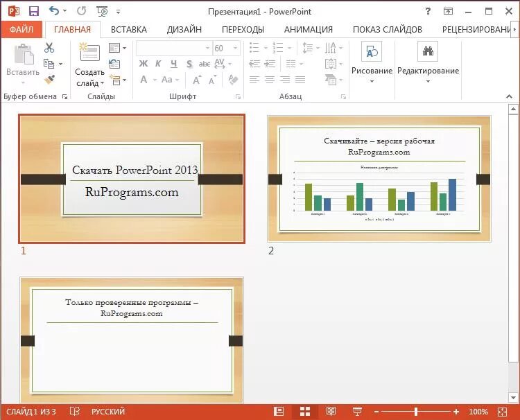Select slide 2 thumbnail with bar chart
520x420 pixels.
(379, 179)
